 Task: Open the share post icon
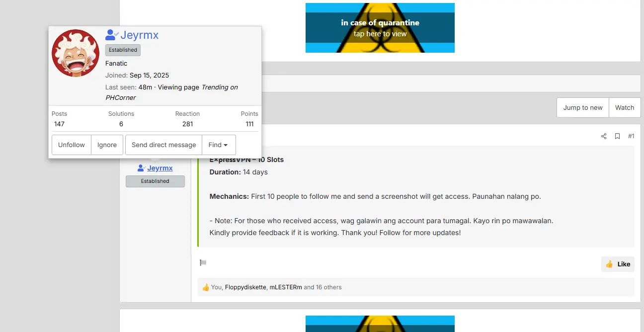[604, 136]
